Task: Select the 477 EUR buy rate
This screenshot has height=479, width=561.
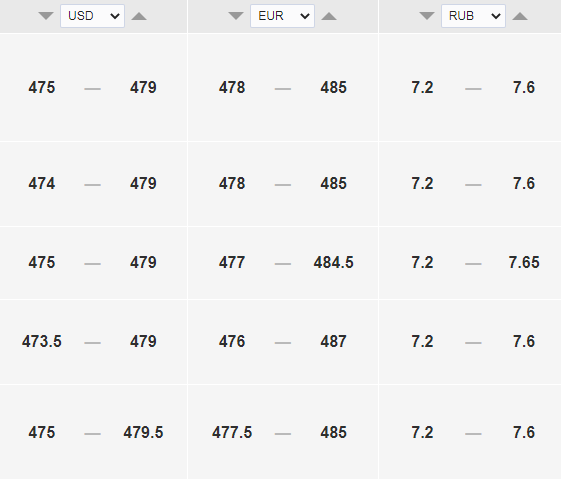Action: [232, 262]
